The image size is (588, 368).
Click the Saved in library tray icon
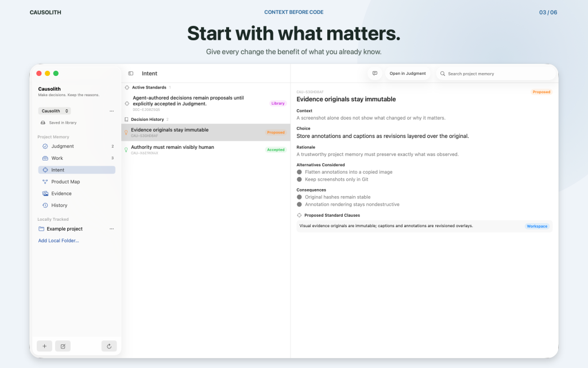42,122
